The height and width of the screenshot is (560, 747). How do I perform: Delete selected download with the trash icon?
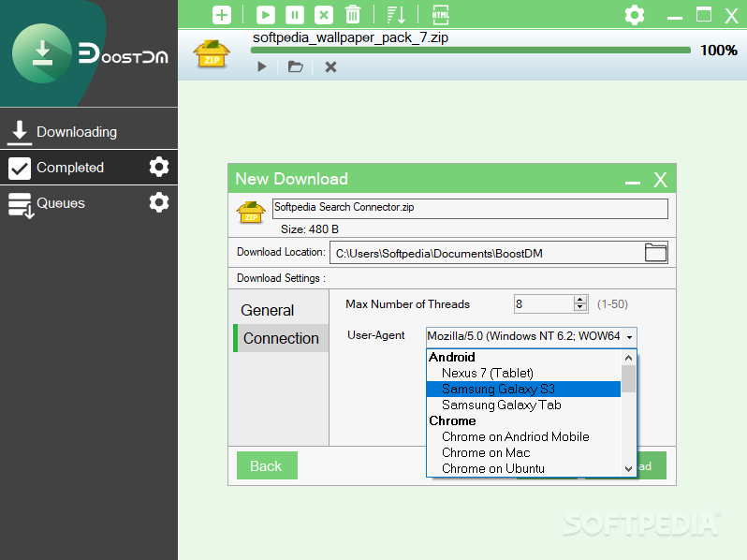353,15
